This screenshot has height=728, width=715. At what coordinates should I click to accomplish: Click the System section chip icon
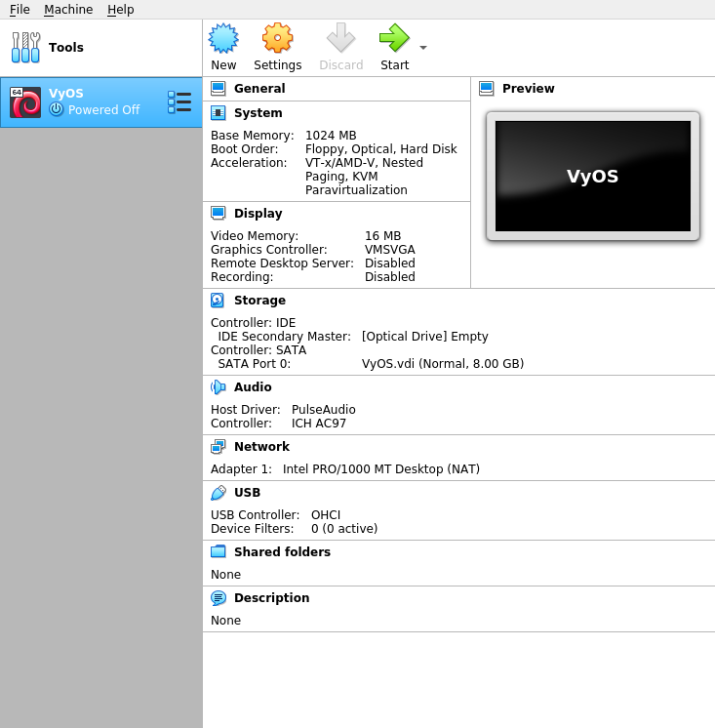click(218, 113)
